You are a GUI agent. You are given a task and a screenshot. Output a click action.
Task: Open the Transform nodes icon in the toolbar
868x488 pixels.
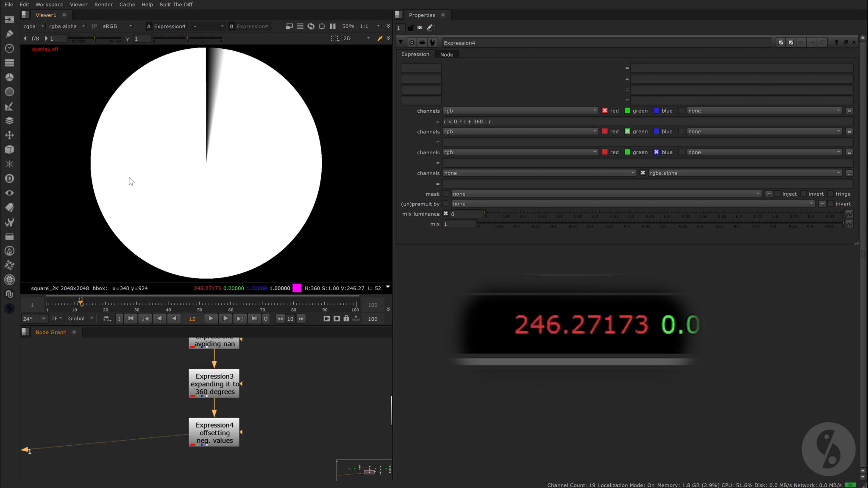click(x=9, y=135)
